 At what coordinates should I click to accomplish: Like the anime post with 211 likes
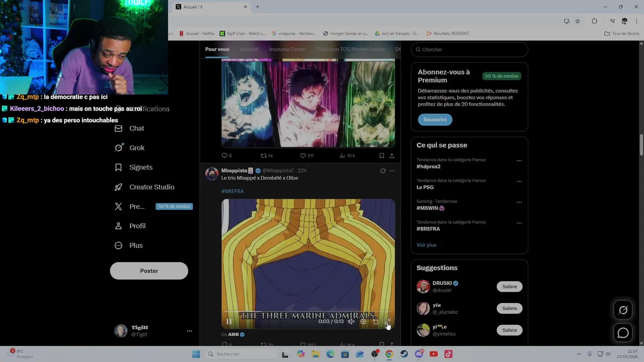[x=307, y=156]
